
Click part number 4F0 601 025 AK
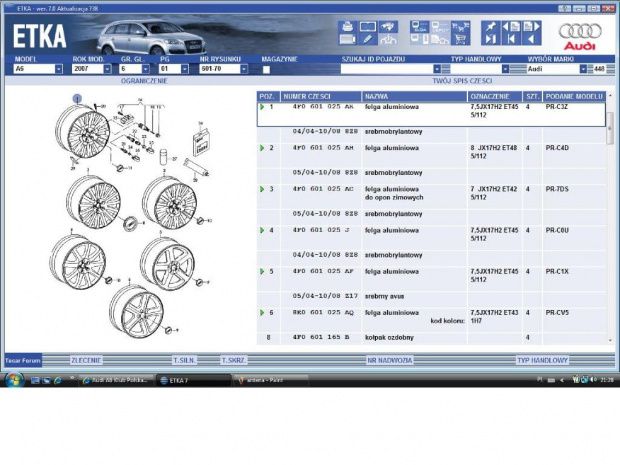click(323, 107)
